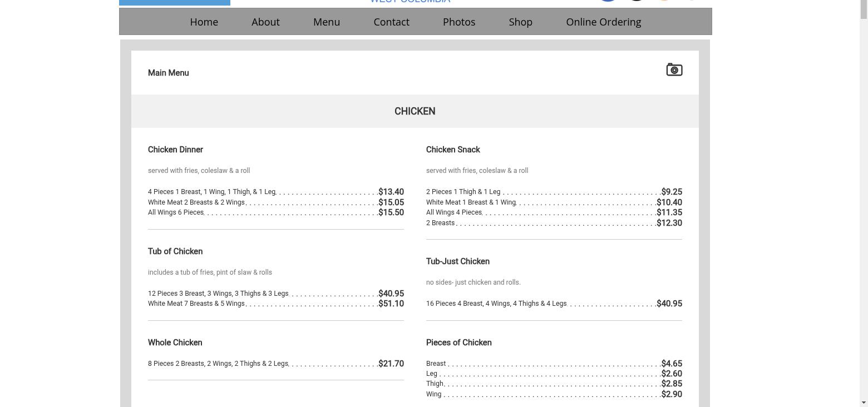Open the menu photos camera icon
This screenshot has width=868, height=407.
click(674, 70)
